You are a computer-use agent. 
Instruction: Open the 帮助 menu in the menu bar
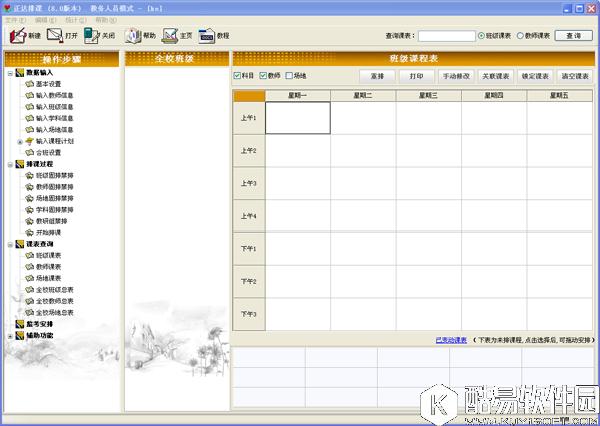pos(106,20)
